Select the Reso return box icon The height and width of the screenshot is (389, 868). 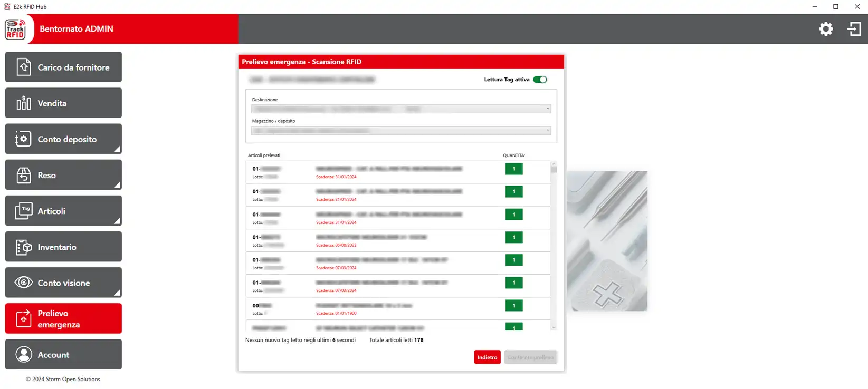click(24, 175)
